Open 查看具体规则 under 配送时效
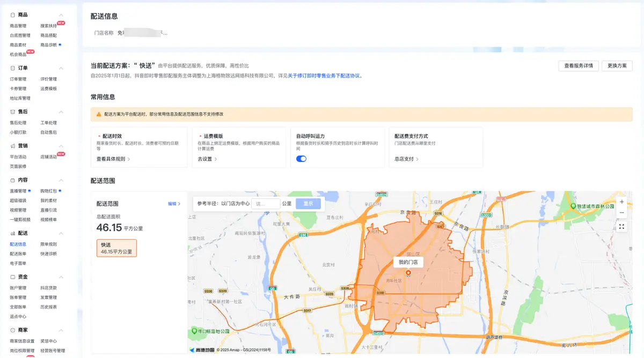The width and height of the screenshot is (644, 358). [x=113, y=159]
